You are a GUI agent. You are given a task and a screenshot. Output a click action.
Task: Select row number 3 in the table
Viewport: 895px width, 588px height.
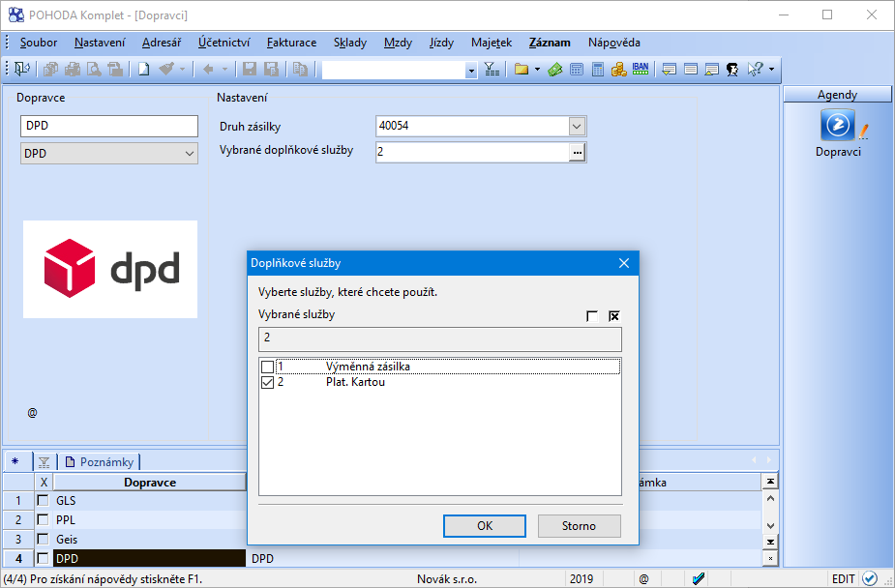18,540
